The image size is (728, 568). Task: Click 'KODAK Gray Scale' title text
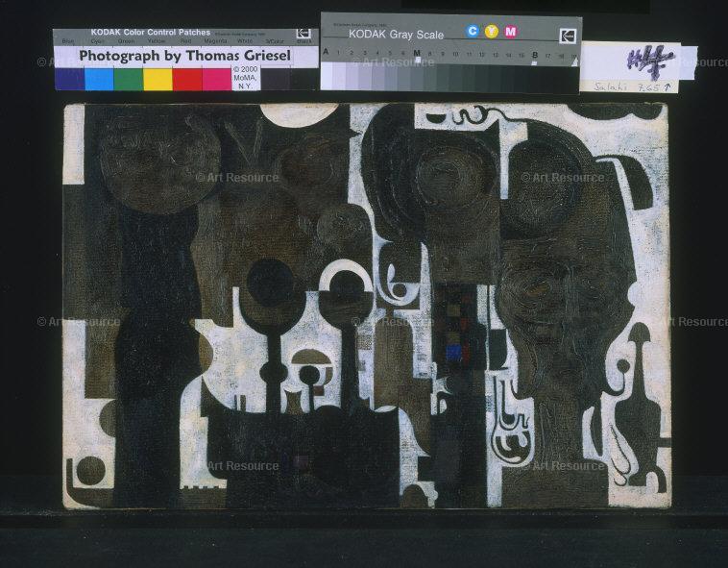pyautogui.click(x=396, y=35)
